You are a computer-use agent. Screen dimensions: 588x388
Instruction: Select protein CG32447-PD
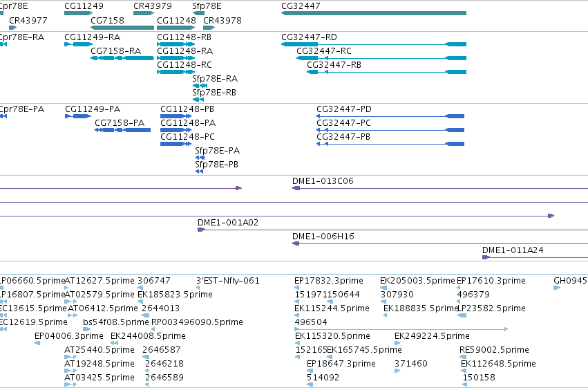[x=390, y=116]
